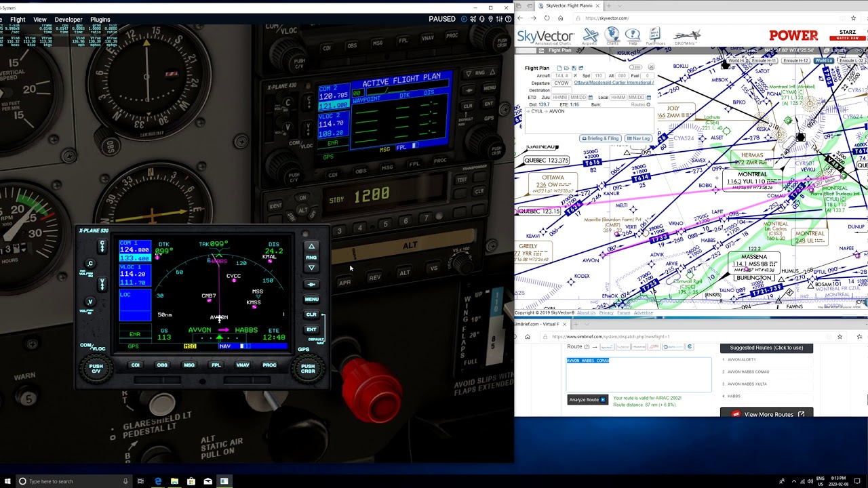This screenshot has width=868, height=488.
Task: Click the GNS 530 ENT button
Action: point(311,329)
